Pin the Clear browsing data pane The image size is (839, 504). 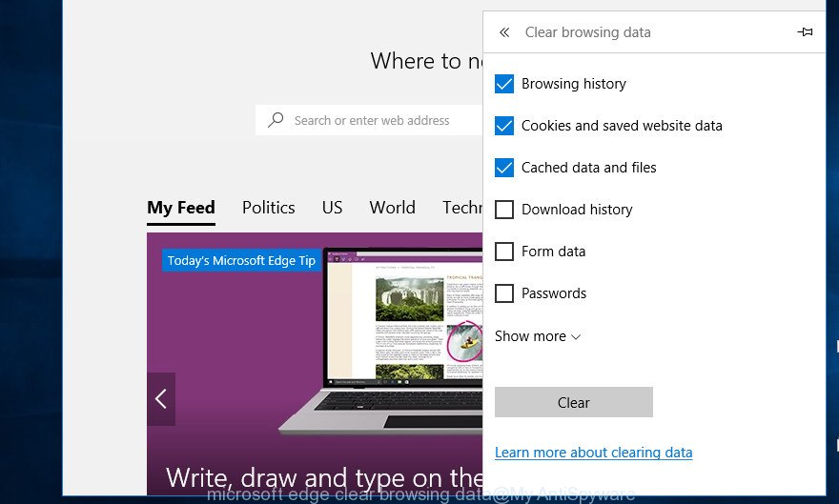pyautogui.click(x=805, y=32)
